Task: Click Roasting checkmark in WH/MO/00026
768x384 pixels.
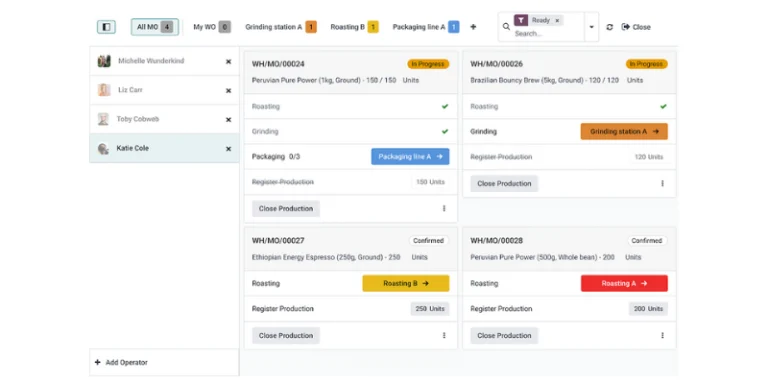Action: click(663, 106)
